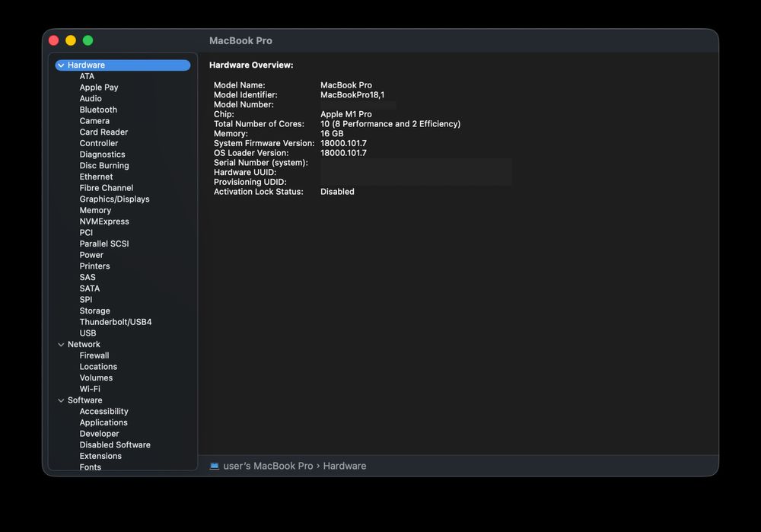Show Wi-Fi information
Image resolution: width=761 pixels, height=532 pixels.
90,389
